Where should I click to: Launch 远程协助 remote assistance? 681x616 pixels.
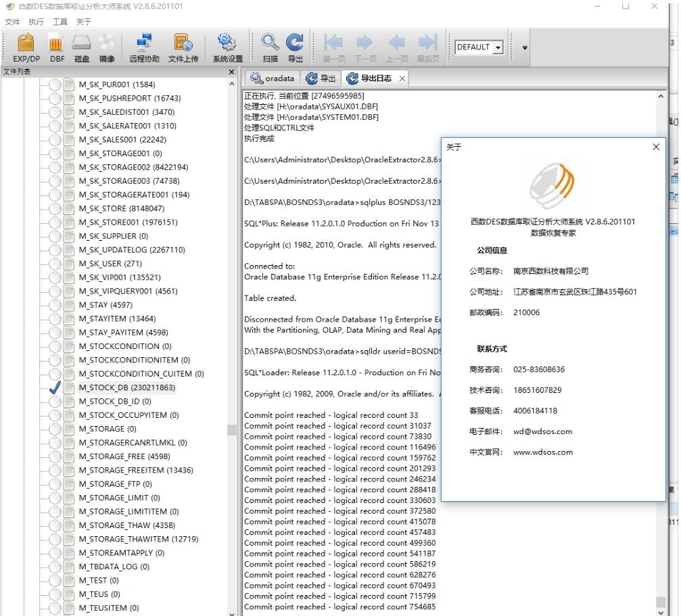144,48
